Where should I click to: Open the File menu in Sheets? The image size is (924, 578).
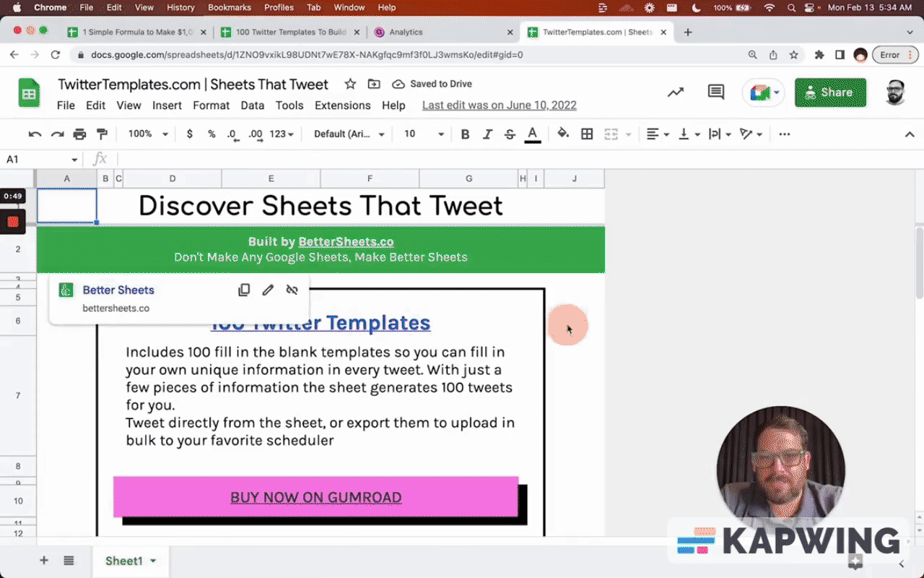[66, 105]
